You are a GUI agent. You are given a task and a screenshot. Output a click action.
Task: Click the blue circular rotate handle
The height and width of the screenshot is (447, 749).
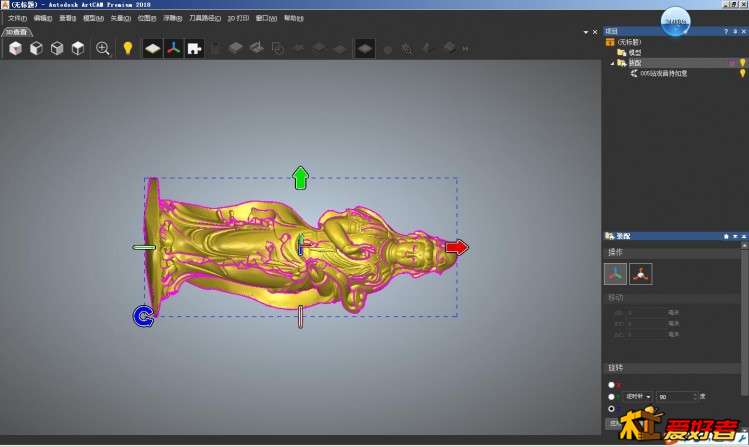143,316
